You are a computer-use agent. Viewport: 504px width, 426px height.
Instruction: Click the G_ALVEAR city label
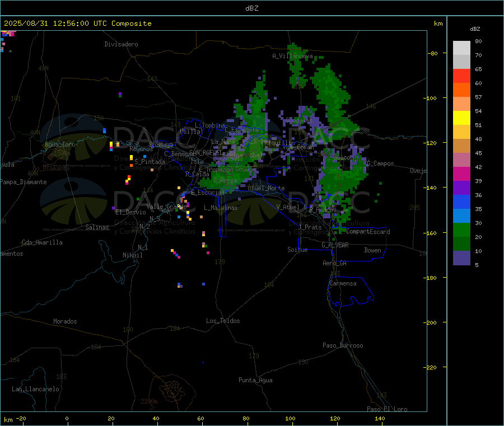click(335, 245)
